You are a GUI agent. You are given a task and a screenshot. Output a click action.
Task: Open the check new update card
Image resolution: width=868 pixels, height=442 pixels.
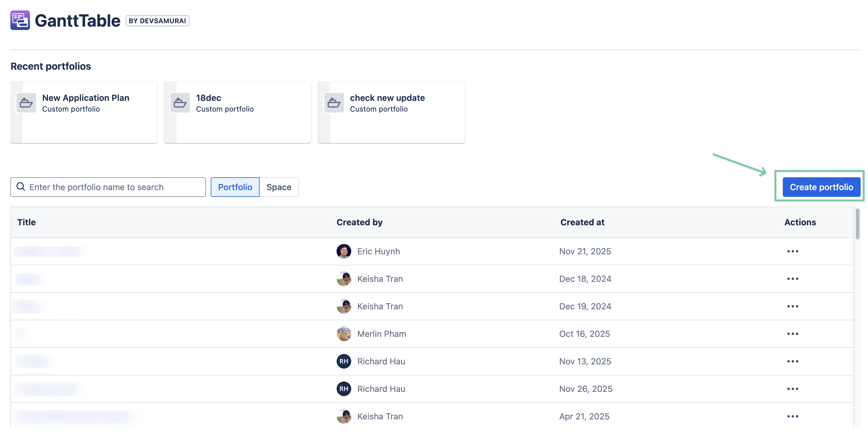pyautogui.click(x=387, y=98)
